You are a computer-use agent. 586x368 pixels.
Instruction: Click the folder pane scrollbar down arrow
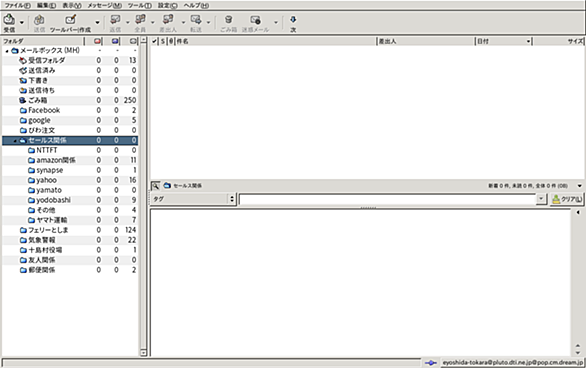(x=144, y=352)
